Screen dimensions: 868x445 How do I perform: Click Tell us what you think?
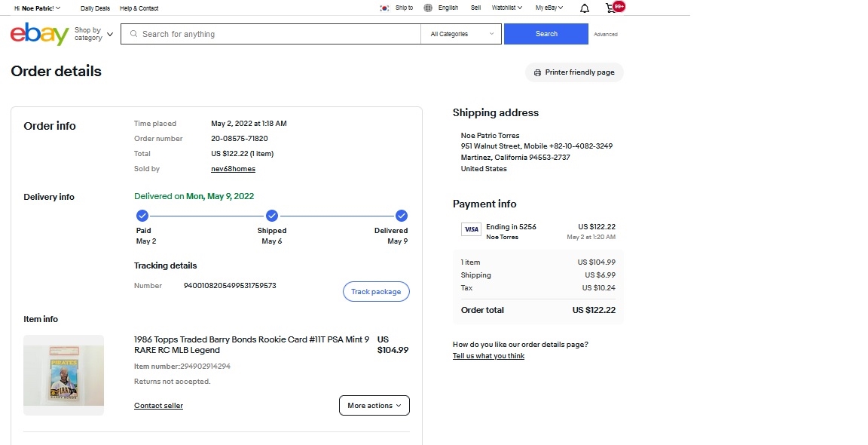coord(488,356)
